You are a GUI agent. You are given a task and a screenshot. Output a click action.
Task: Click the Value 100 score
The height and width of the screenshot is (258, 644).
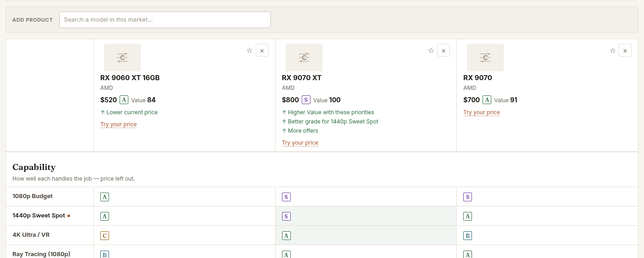pos(327,100)
